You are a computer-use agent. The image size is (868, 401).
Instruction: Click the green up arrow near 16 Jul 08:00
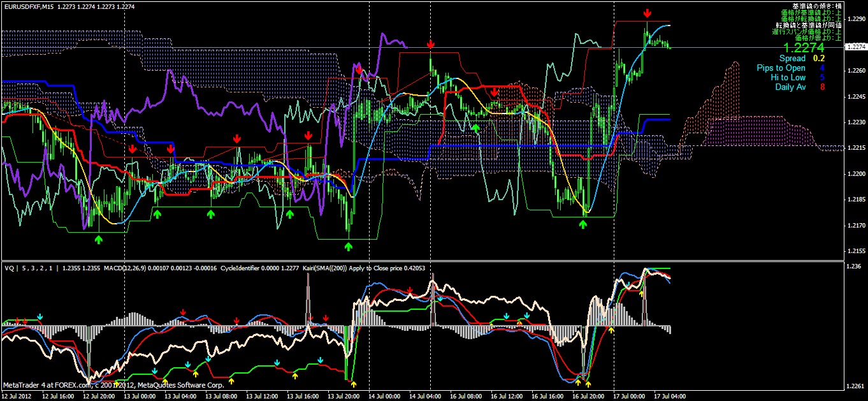475,128
